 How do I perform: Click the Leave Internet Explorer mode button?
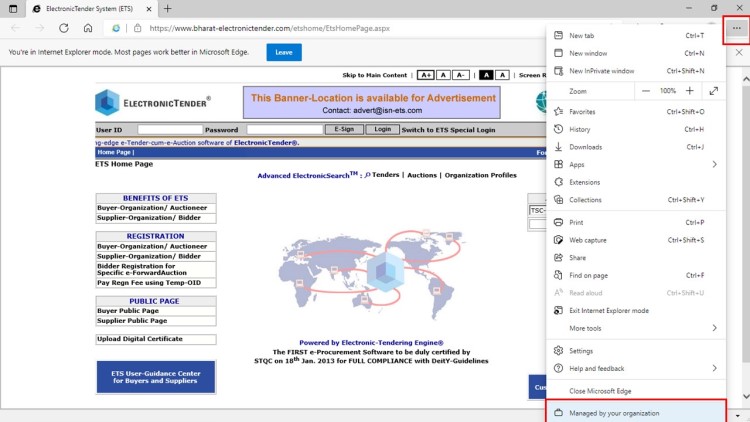[283, 52]
